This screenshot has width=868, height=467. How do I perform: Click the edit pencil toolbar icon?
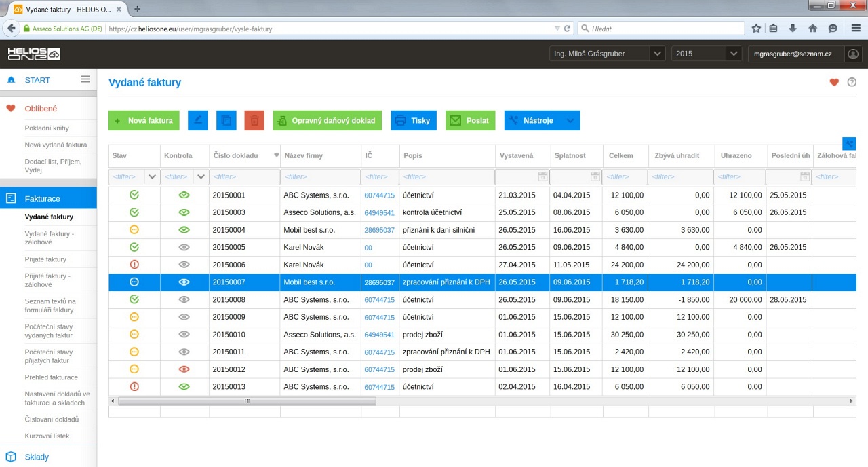point(197,120)
